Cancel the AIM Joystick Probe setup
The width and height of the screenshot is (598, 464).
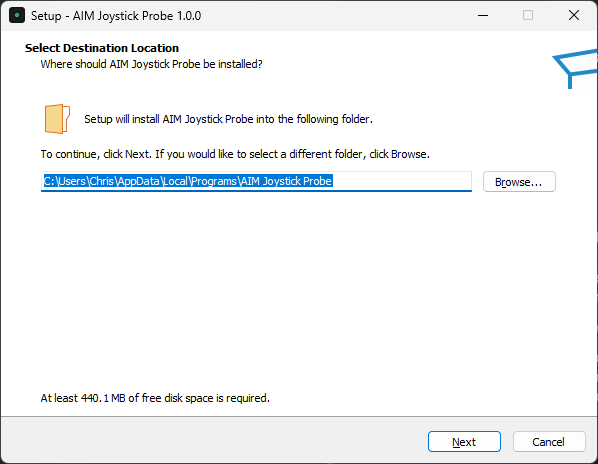click(x=549, y=442)
